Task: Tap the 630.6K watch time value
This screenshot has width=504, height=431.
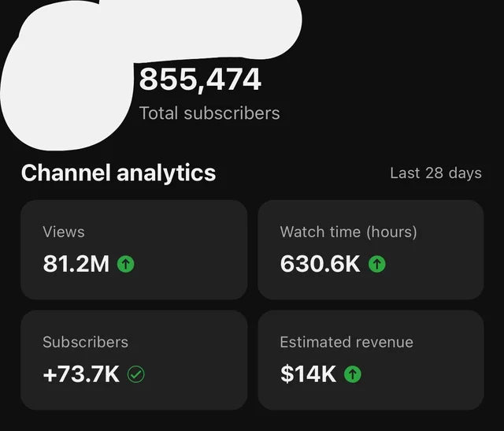Action: pos(321,265)
